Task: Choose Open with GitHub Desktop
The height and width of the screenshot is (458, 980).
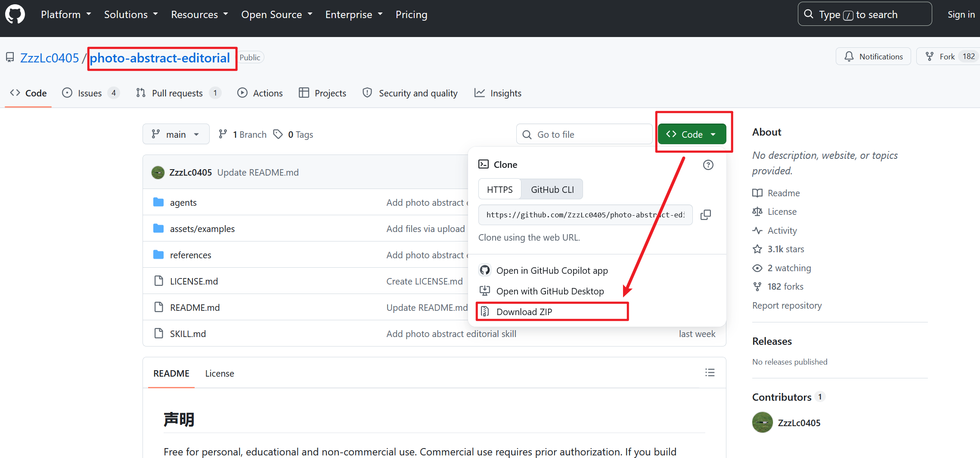Action: pyautogui.click(x=550, y=291)
